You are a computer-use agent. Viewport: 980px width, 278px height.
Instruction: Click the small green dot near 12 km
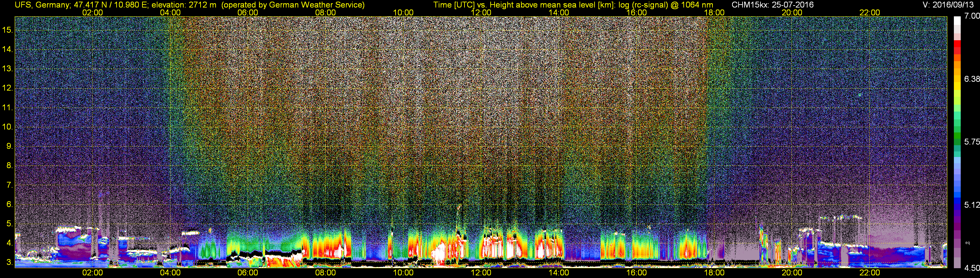[x=859, y=95]
